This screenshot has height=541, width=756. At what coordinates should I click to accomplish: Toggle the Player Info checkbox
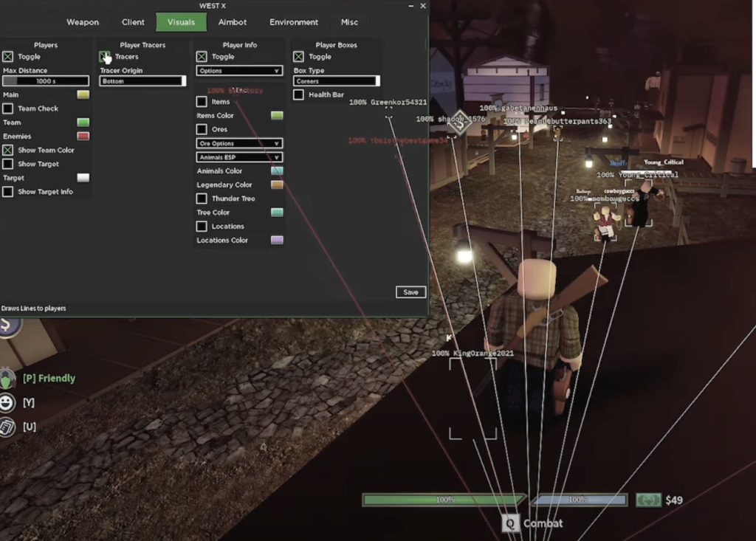tap(202, 56)
